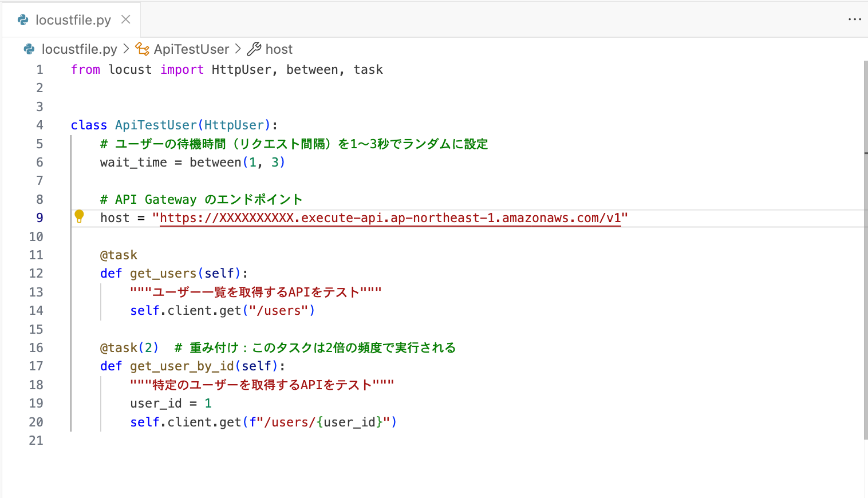The height and width of the screenshot is (498, 868).
Task: Click the chevron after locustfile.py in breadcrumb
Action: [126, 49]
